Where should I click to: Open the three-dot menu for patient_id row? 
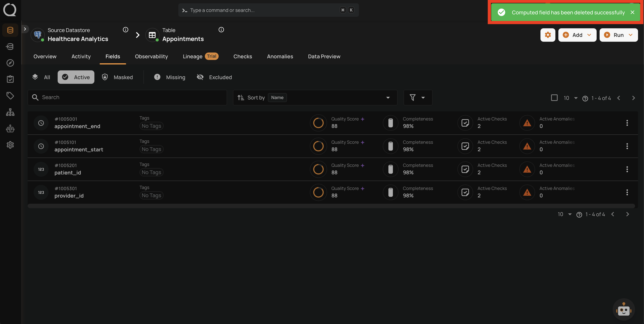[627, 169]
